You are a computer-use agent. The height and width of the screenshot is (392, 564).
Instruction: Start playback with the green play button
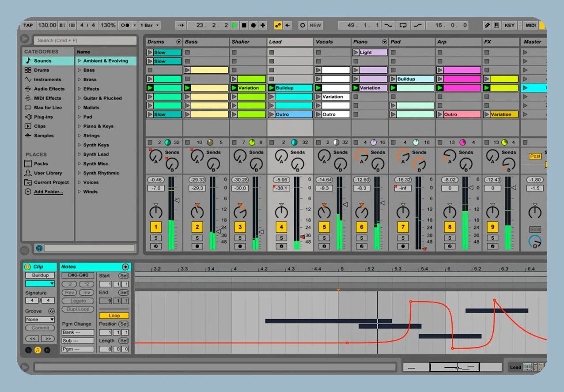[235, 25]
